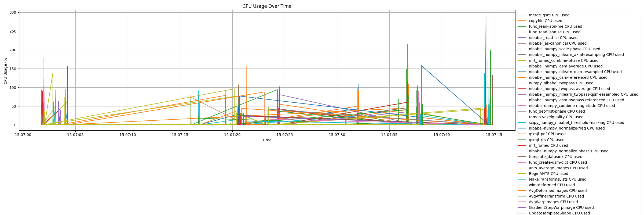The image size is (644, 215).
Task: Click the 300 y-axis tick label
Action: point(13,12)
